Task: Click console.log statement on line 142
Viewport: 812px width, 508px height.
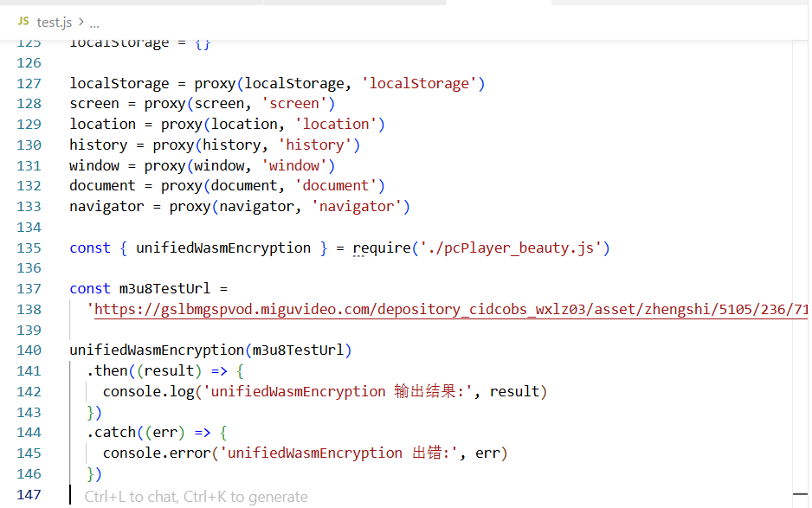Action: tap(325, 391)
